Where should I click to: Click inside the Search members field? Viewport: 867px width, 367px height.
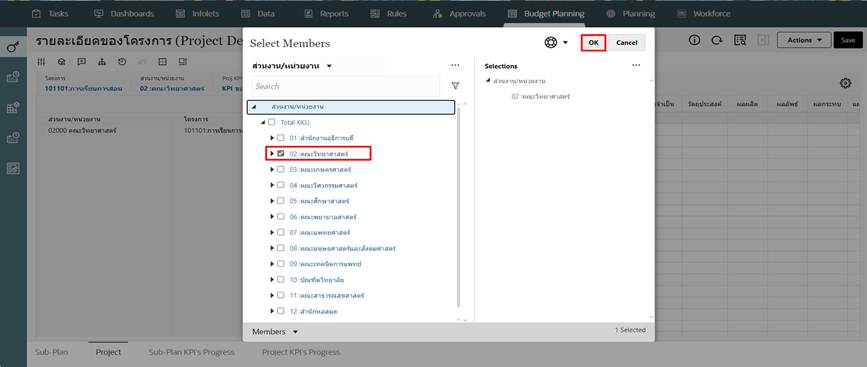[x=346, y=86]
